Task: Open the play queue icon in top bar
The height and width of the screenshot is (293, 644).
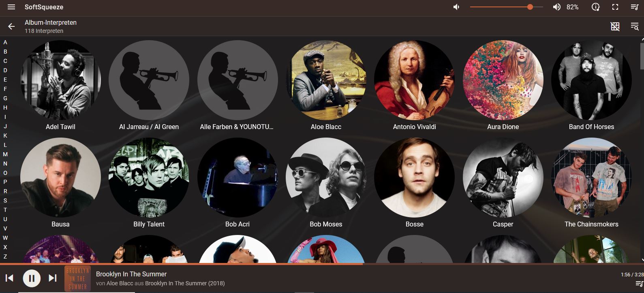Action: 635,7
